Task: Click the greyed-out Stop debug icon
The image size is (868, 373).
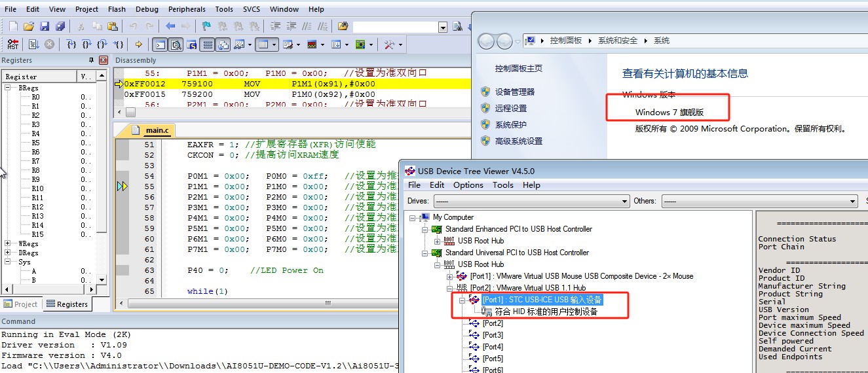Action: click(x=50, y=44)
